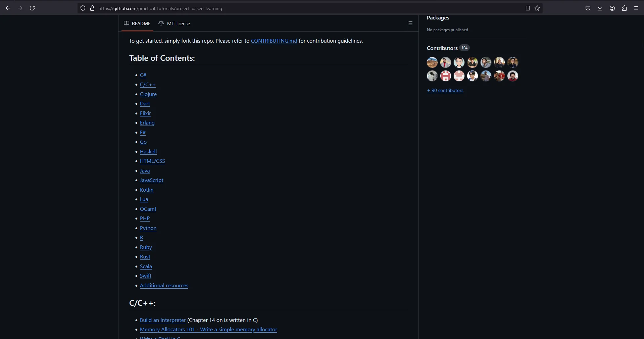Jump to the HTML/CSS section
The width and height of the screenshot is (644, 339).
click(152, 161)
